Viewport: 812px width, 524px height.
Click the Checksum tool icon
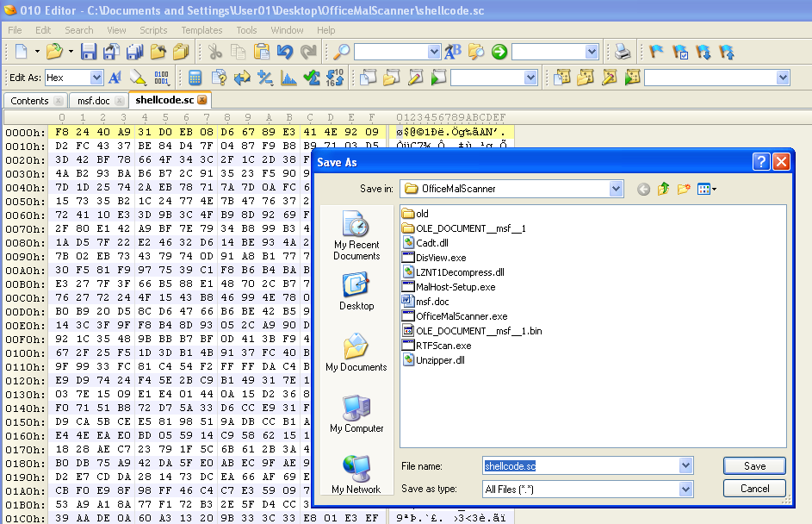(x=312, y=78)
